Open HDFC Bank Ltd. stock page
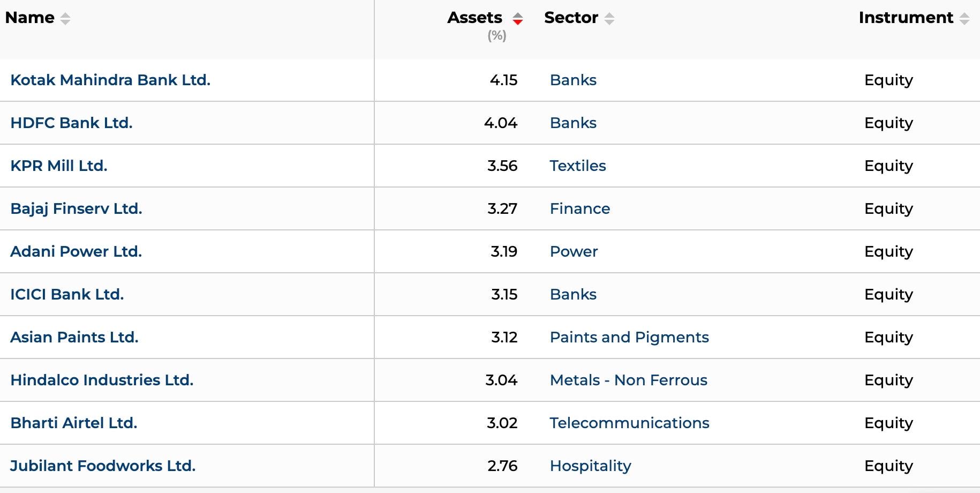The width and height of the screenshot is (980, 493). click(x=71, y=123)
